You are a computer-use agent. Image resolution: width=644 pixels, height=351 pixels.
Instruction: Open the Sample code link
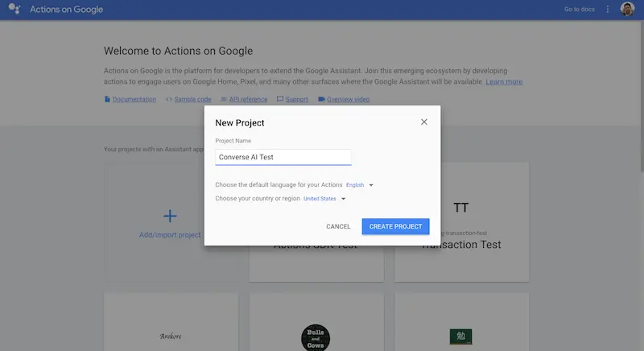point(192,99)
